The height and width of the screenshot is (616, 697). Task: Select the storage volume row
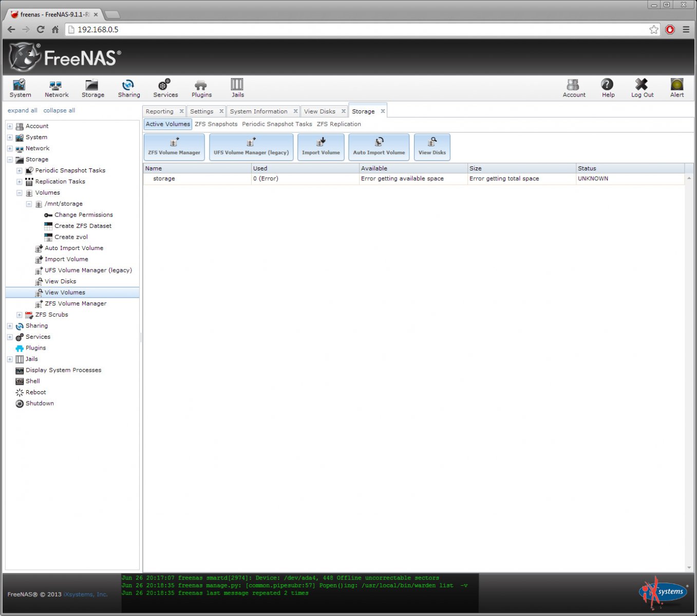[x=413, y=179]
